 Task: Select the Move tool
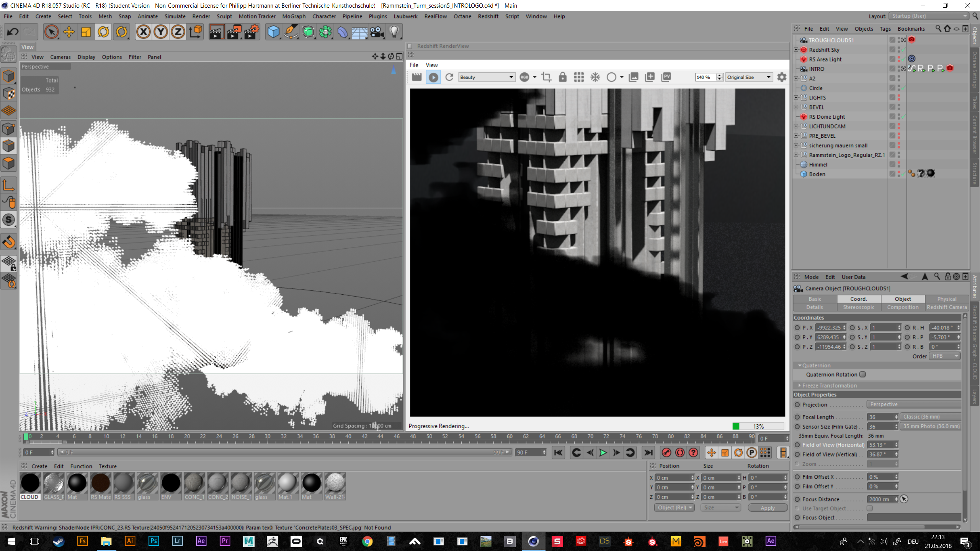pyautogui.click(x=69, y=32)
